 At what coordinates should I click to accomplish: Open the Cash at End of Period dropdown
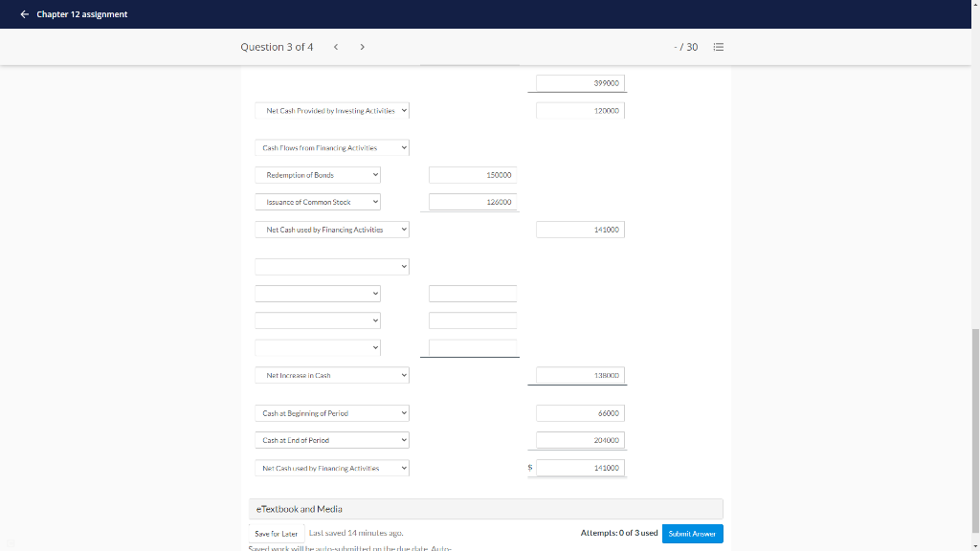pos(332,440)
